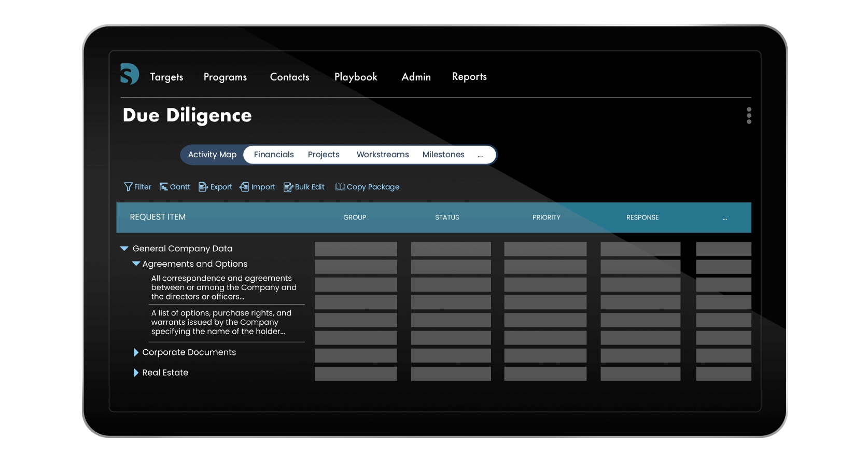The height and width of the screenshot is (467, 868).
Task: Click the Copy Package label
Action: pyautogui.click(x=373, y=187)
